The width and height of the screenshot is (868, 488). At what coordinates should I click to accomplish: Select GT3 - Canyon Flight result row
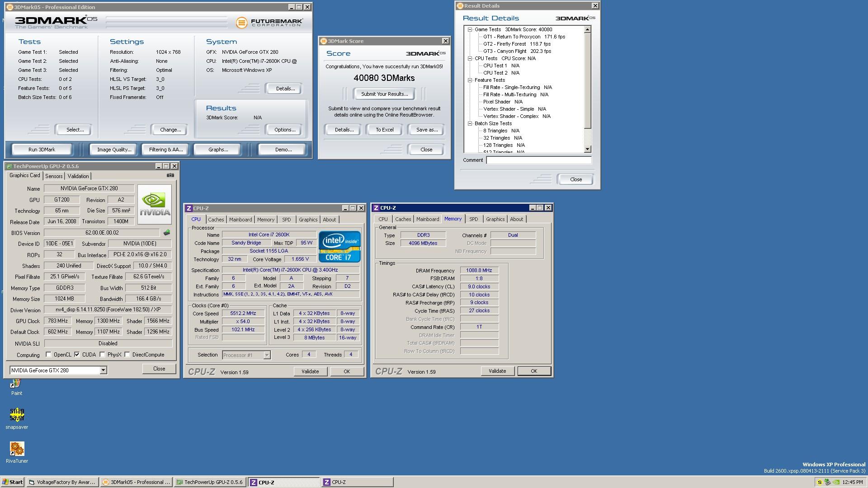(x=517, y=51)
